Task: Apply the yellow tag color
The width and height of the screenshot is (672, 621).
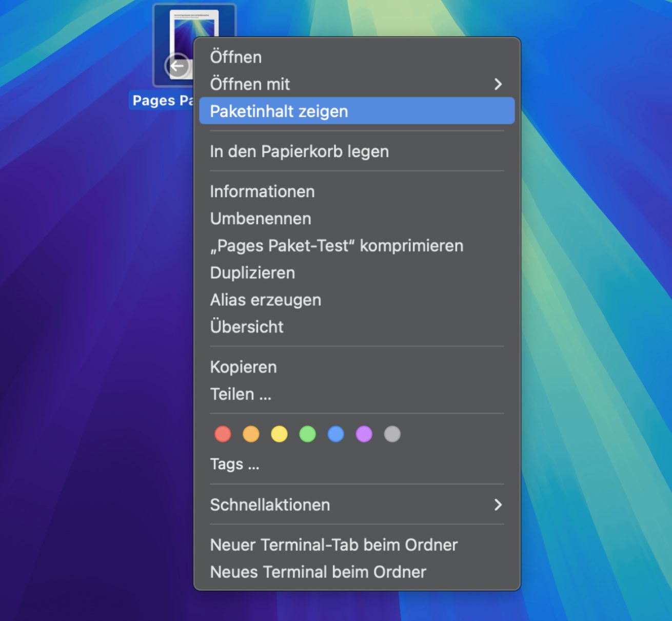Action: tap(279, 434)
